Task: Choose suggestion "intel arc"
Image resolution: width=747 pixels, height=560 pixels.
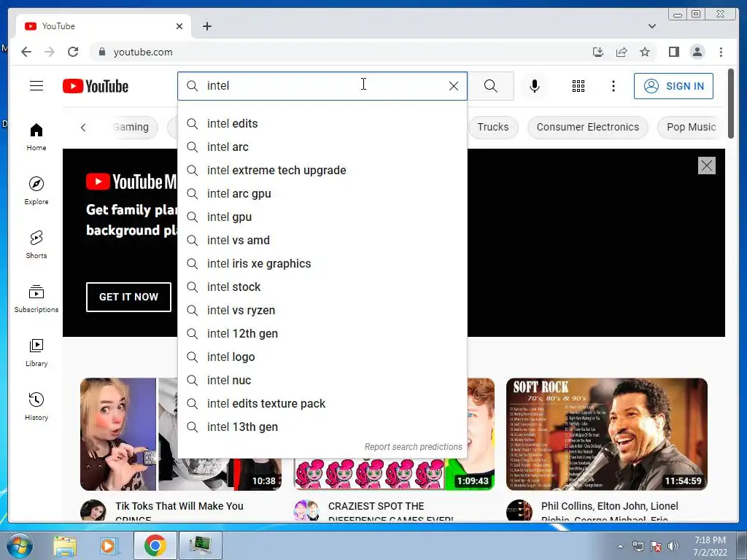Action: pyautogui.click(x=322, y=147)
